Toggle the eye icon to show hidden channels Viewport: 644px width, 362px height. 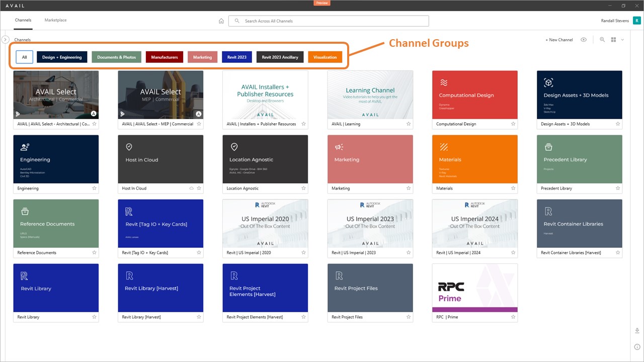(584, 40)
